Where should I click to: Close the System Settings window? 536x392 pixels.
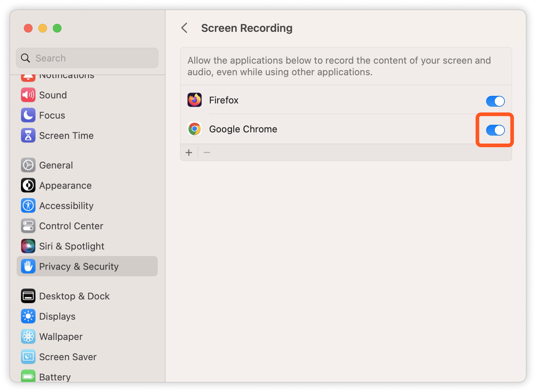pyautogui.click(x=28, y=28)
